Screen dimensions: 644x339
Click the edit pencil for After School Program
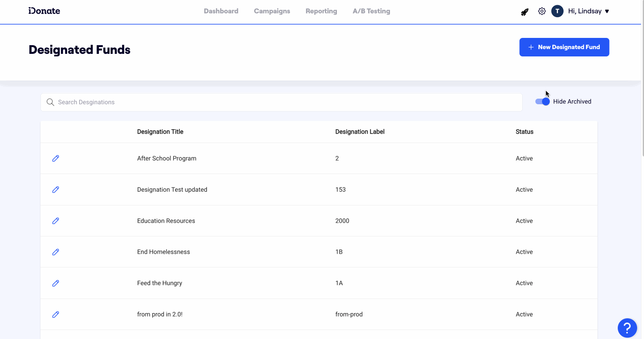(x=55, y=159)
